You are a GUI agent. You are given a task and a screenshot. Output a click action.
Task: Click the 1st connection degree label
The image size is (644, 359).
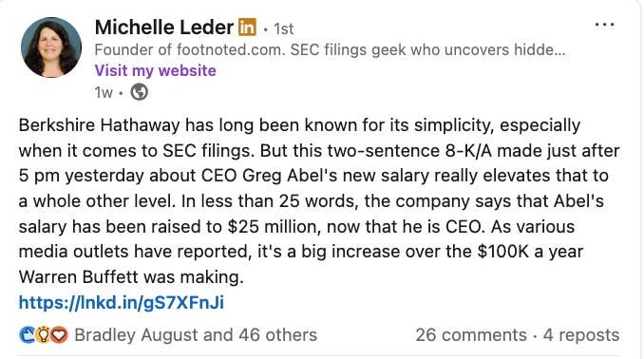[283, 28]
